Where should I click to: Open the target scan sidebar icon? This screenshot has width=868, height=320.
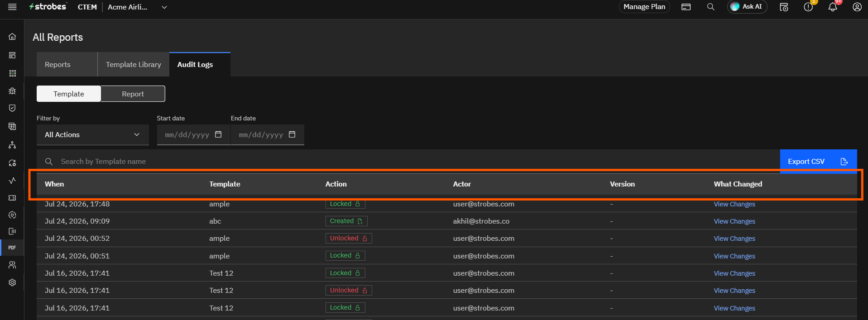pos(12,215)
